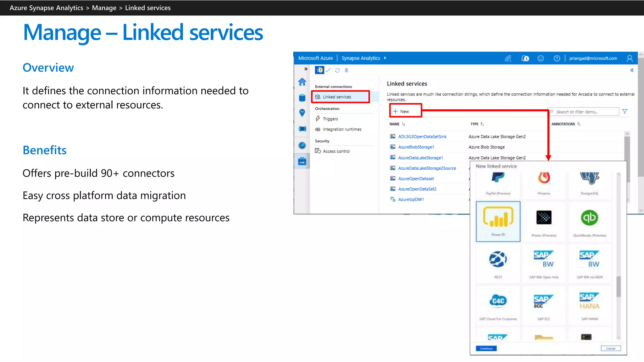Click the filter funnel icon

coord(625,112)
